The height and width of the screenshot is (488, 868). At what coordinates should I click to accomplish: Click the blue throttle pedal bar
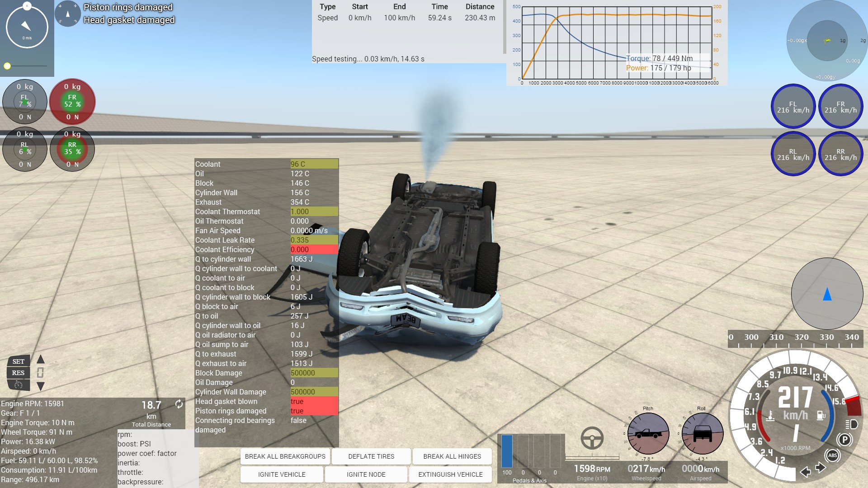click(507, 451)
